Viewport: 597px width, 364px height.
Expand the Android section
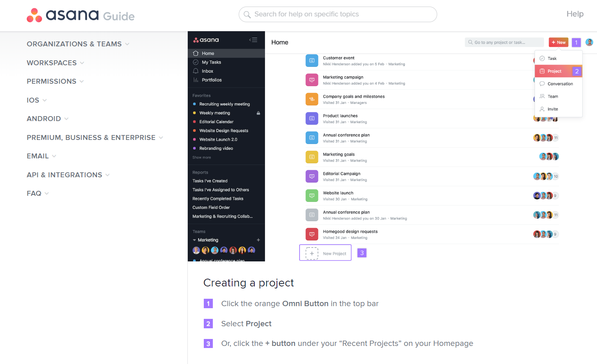[48, 119]
